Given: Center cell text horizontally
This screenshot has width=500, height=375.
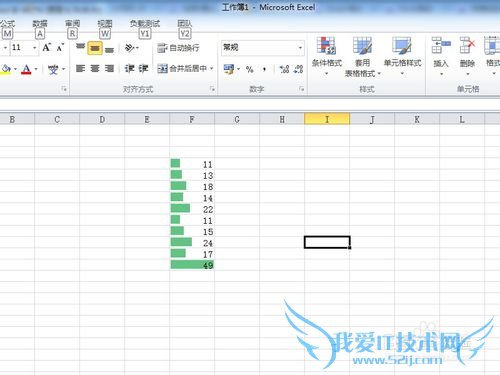Looking at the screenshot, I should pyautogui.click(x=95, y=69).
